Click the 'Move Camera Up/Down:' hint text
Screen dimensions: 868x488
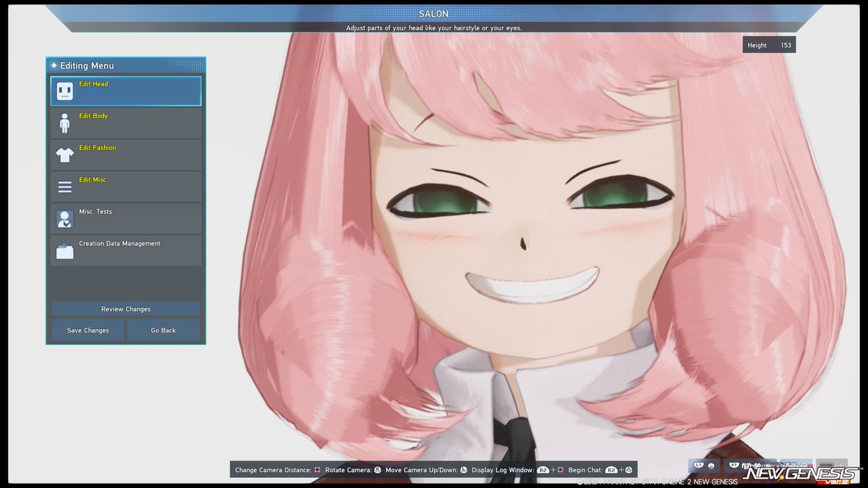coord(421,470)
